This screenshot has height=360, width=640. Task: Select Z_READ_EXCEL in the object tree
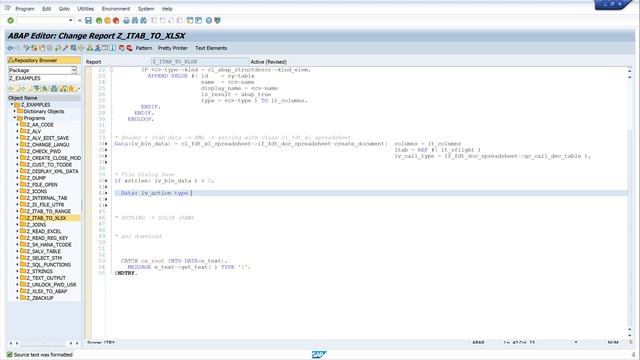[x=44, y=231]
